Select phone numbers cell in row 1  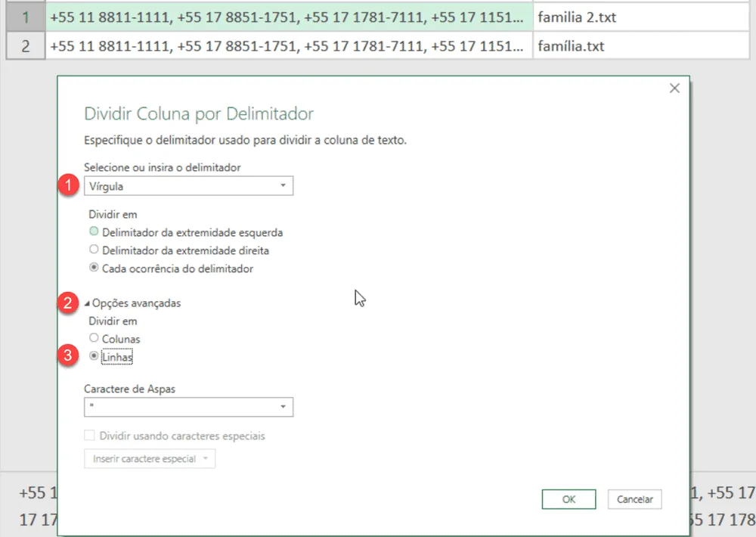pyautogui.click(x=290, y=17)
